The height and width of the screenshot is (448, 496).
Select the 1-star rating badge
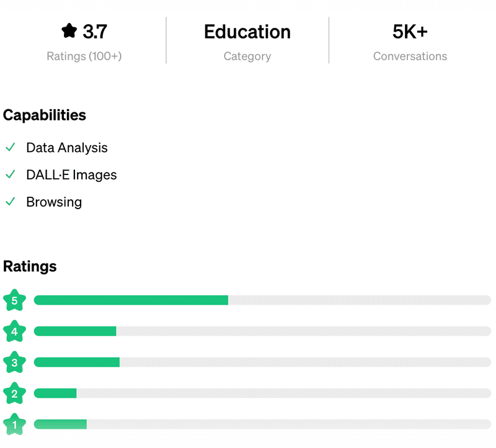pos(14,424)
